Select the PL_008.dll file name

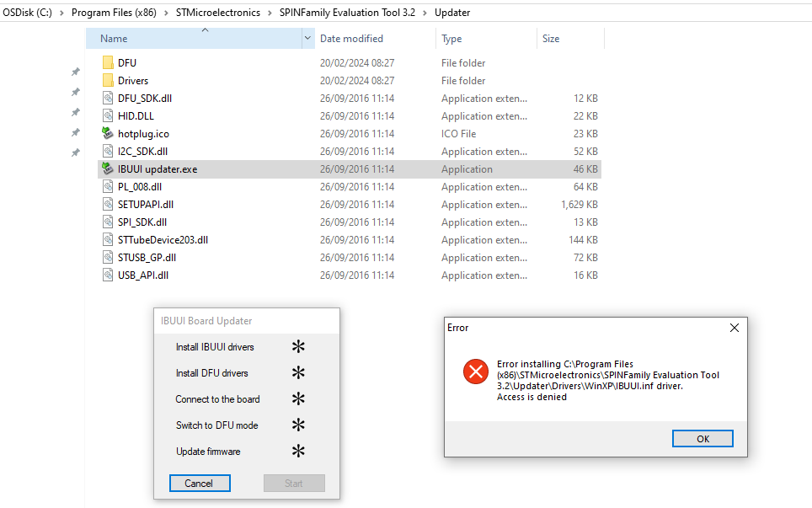tap(140, 186)
